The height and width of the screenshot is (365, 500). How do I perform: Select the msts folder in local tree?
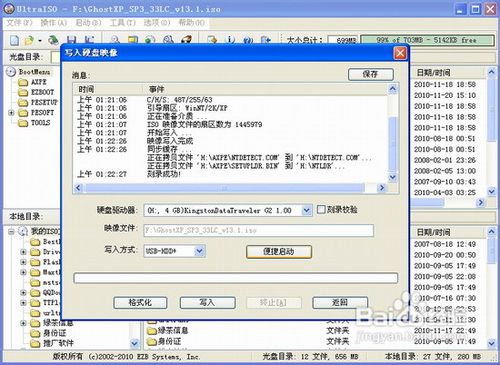45,283
